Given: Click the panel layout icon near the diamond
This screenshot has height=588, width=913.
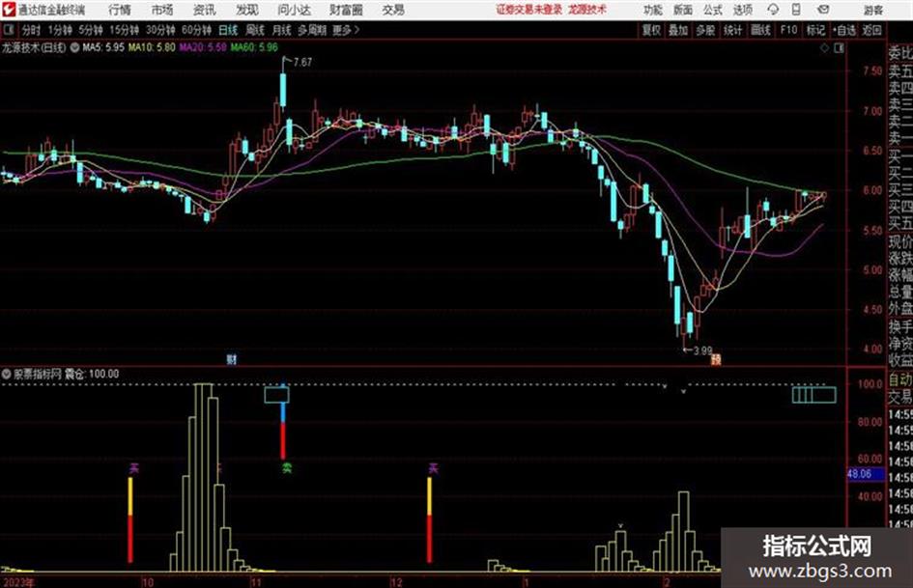Looking at the screenshot, I should click(839, 48).
